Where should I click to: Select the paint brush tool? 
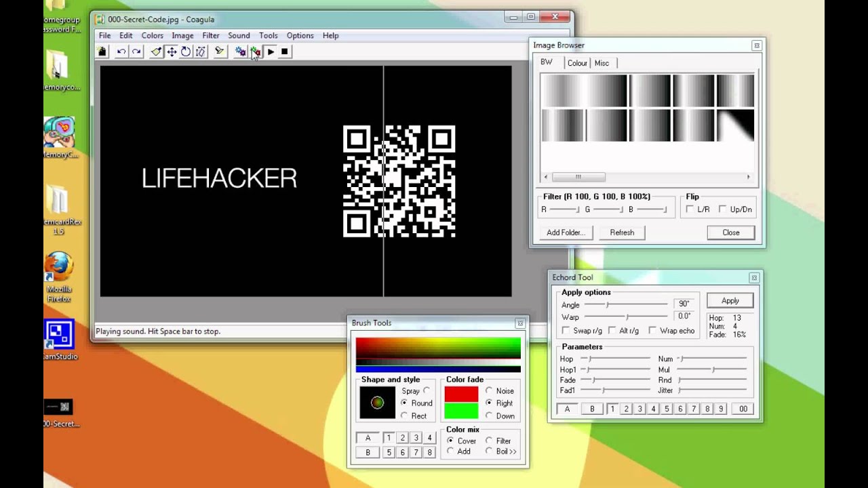157,52
